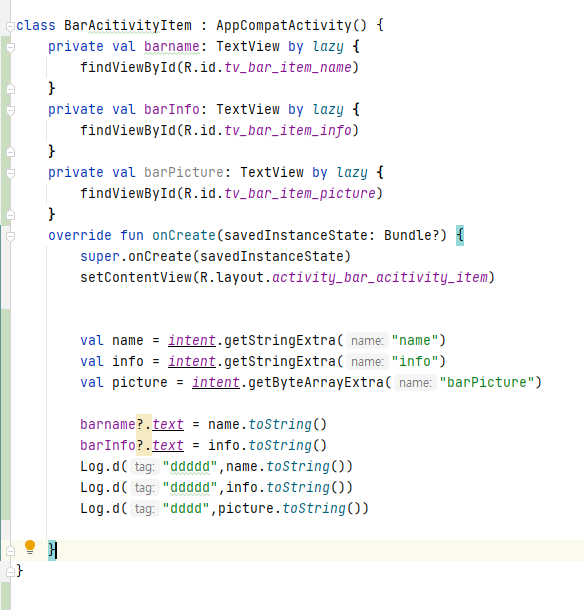Click the activity_bar_acitivity_item layout reference
The width and height of the screenshot is (584, 610).
pos(380,277)
